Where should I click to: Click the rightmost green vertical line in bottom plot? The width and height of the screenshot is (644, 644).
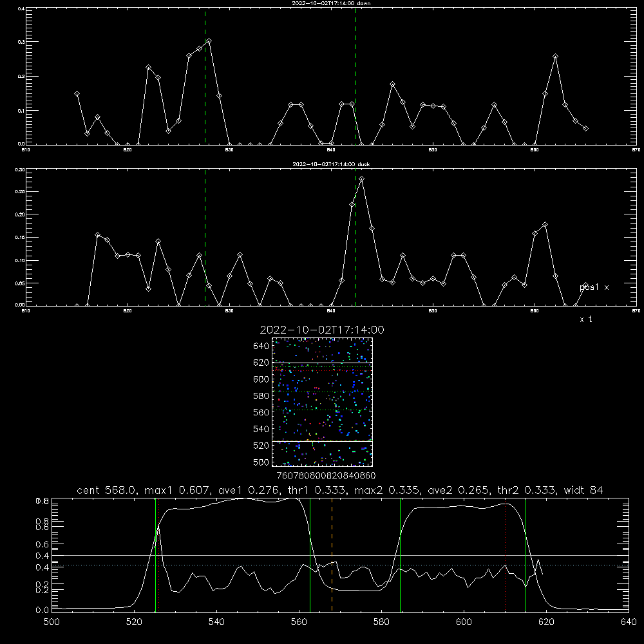526,555
